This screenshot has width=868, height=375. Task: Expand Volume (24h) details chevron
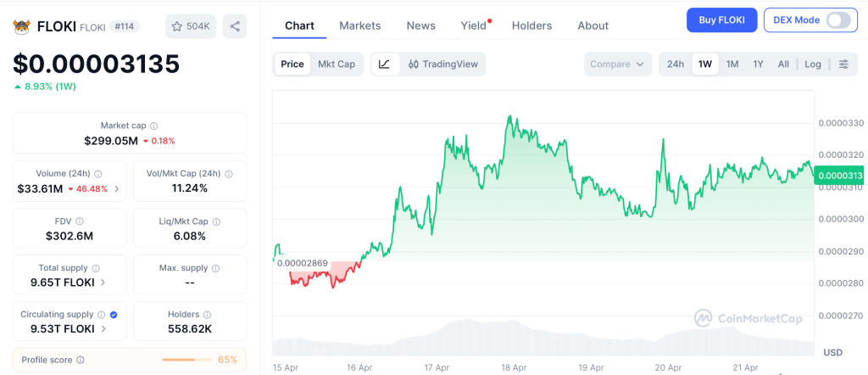tap(116, 188)
